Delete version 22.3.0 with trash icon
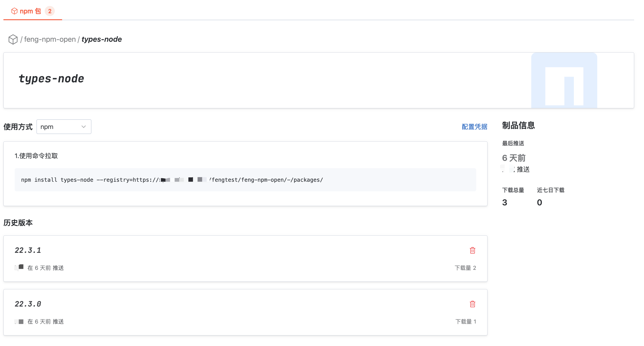Viewport: 644px width, 346px height. [x=472, y=304]
